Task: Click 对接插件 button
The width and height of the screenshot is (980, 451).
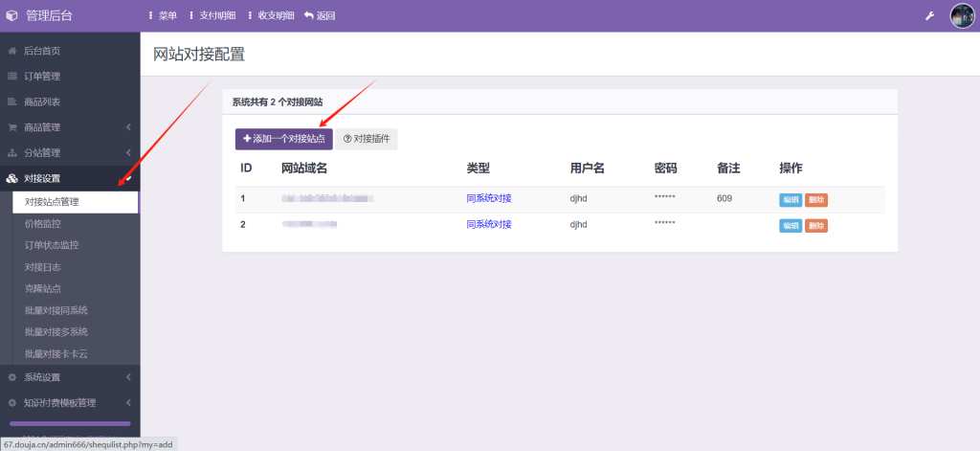Action: 367,139
